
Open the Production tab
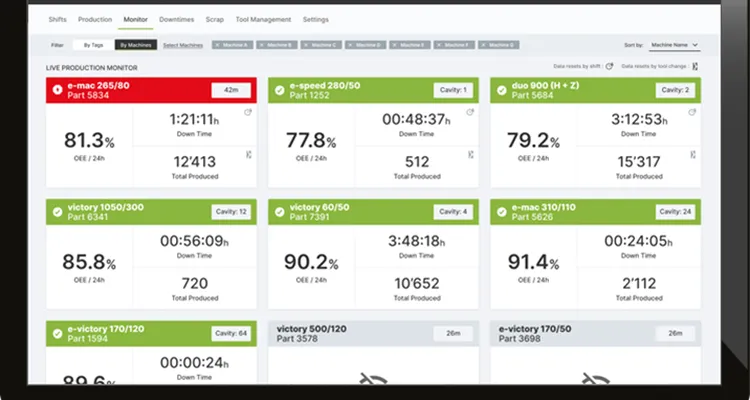pos(95,20)
